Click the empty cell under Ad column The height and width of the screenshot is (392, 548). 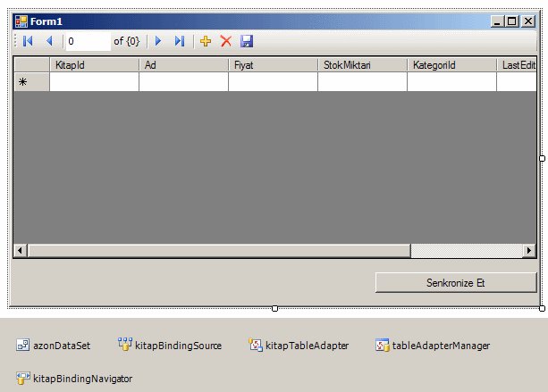point(183,82)
